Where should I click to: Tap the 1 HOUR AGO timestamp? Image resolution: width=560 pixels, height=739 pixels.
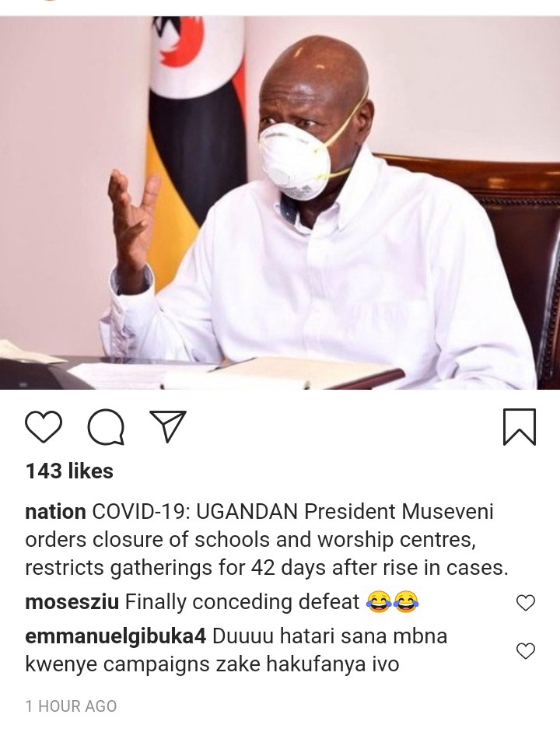[x=71, y=706]
